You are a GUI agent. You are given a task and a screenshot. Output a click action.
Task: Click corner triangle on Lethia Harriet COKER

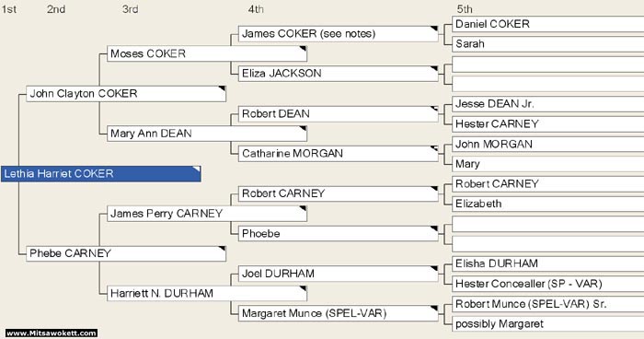[197, 169]
